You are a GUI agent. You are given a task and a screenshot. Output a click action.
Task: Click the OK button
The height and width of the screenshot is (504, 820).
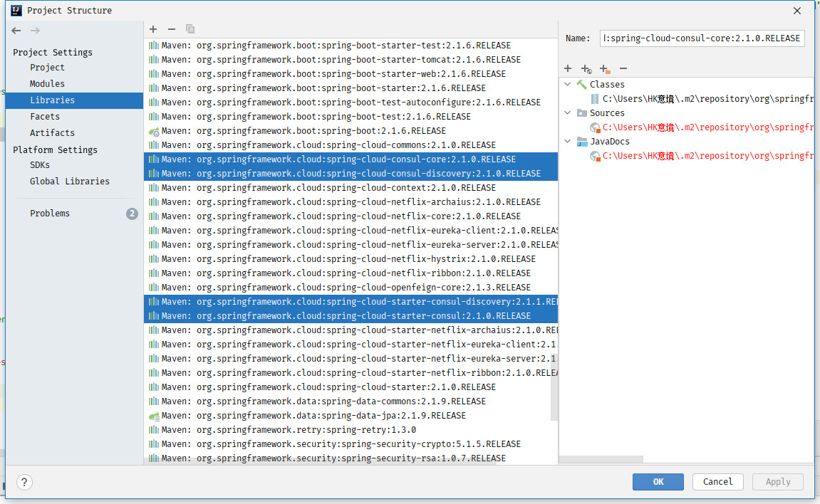658,481
